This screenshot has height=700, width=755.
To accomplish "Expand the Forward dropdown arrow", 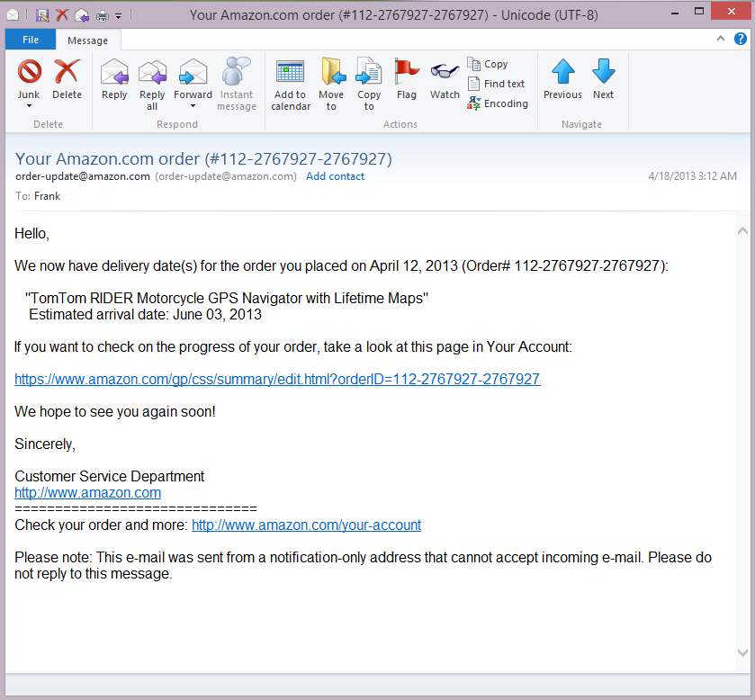I will [x=193, y=105].
